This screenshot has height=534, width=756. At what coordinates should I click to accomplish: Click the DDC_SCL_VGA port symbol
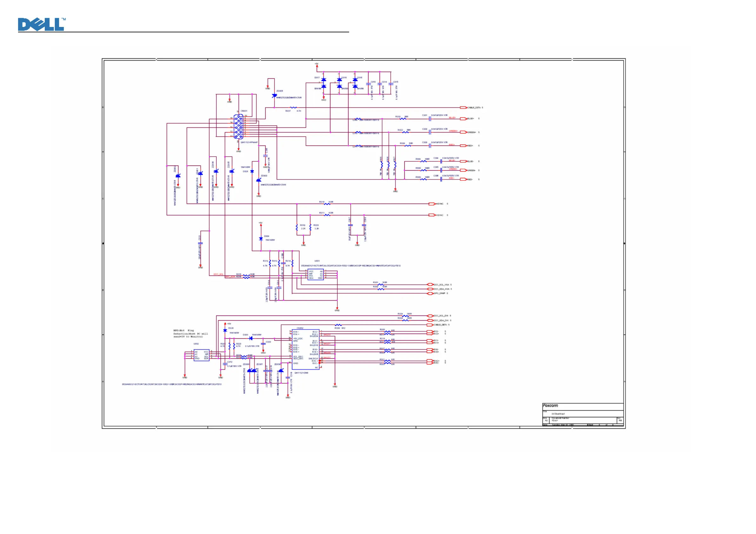click(430, 285)
